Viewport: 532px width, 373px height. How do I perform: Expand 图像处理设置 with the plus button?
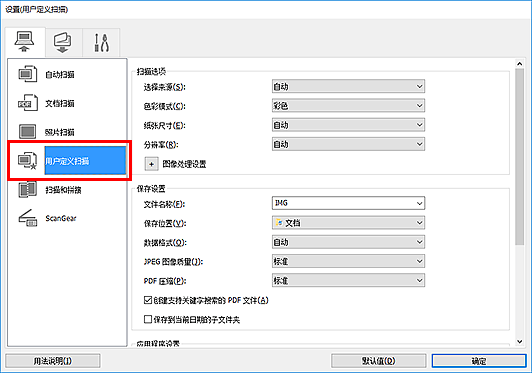point(151,164)
